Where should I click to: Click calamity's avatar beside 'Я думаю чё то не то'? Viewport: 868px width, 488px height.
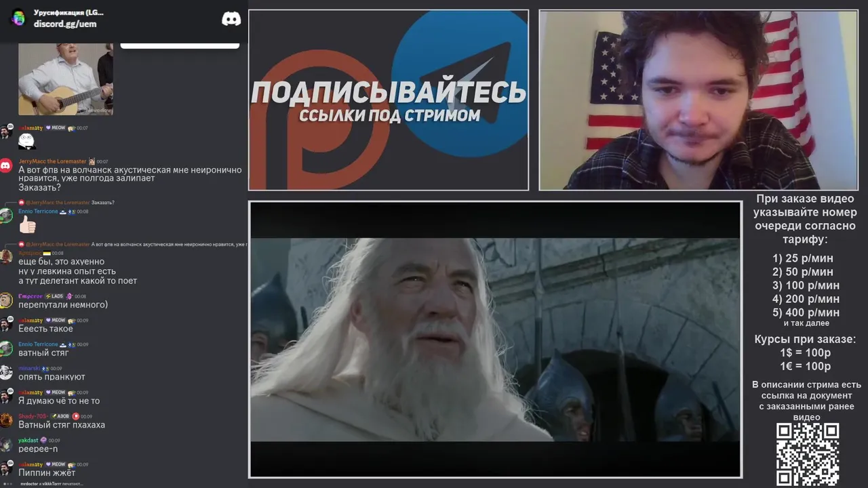click(6, 396)
